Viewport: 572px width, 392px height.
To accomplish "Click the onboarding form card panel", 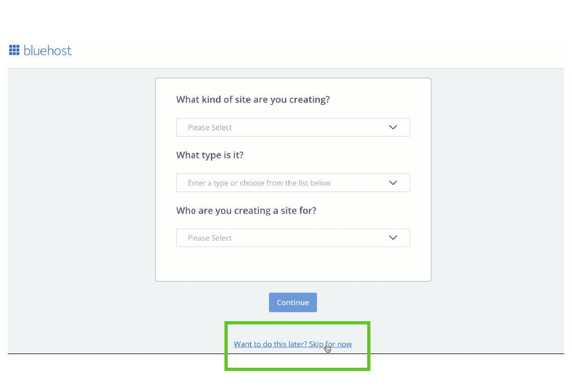I will (293, 262).
